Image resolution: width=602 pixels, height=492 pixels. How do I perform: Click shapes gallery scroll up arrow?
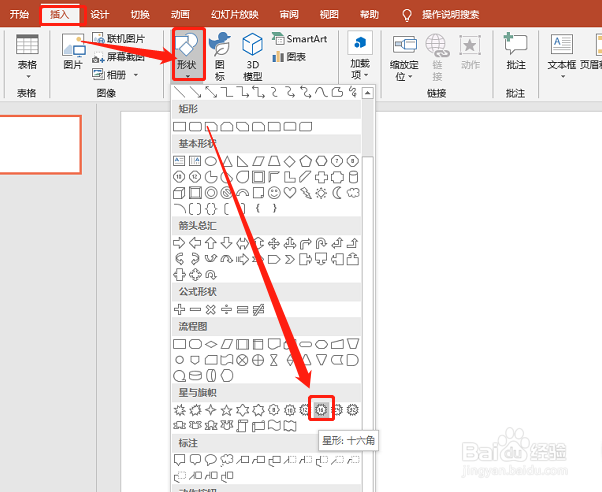coord(367,93)
